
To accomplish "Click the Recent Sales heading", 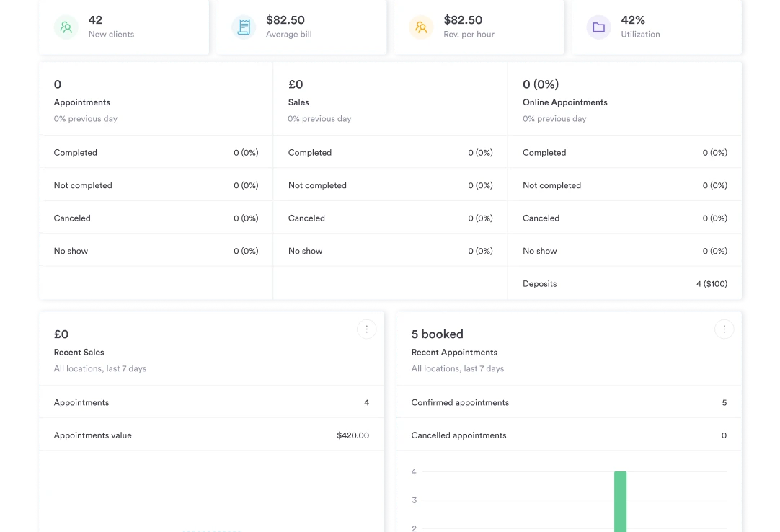I will pyautogui.click(x=79, y=353).
